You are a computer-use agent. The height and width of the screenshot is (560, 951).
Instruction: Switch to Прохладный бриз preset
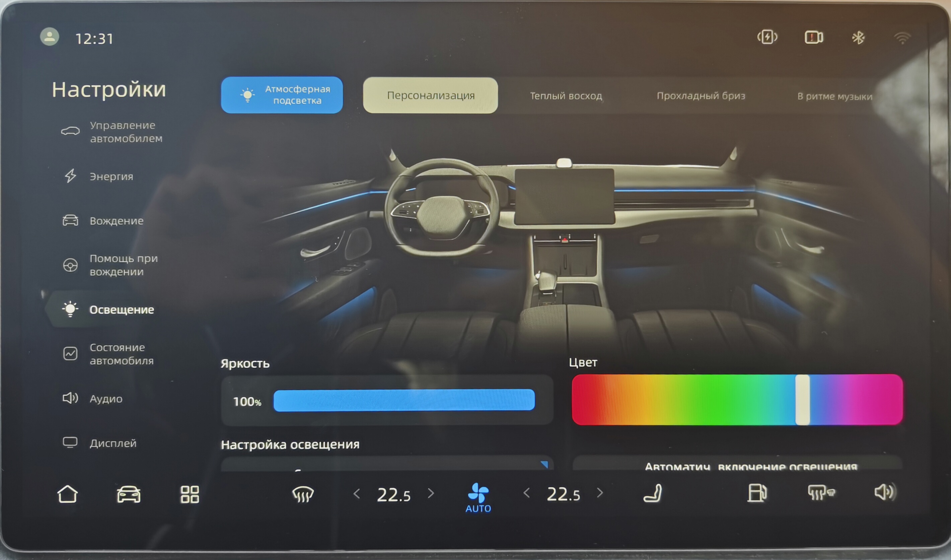tap(701, 96)
